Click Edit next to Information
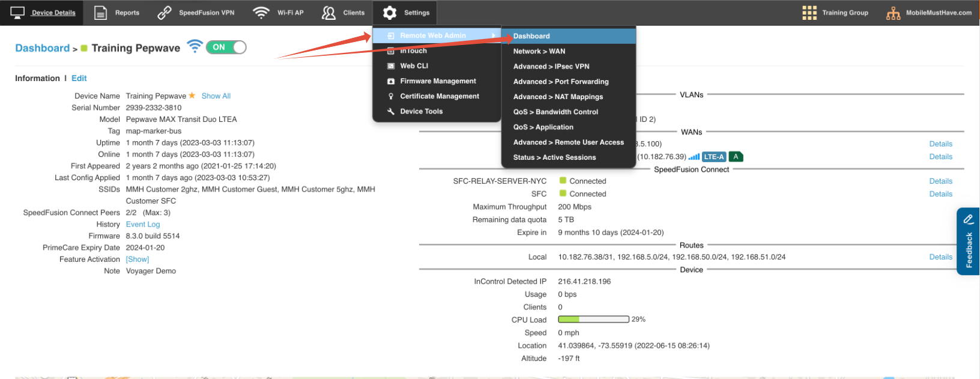 click(x=79, y=78)
